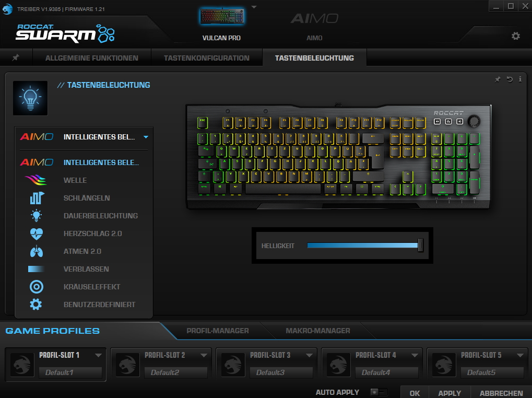
Task: Click the Profil-Slot 1 Roccat logo icon
Action: (x=22, y=365)
